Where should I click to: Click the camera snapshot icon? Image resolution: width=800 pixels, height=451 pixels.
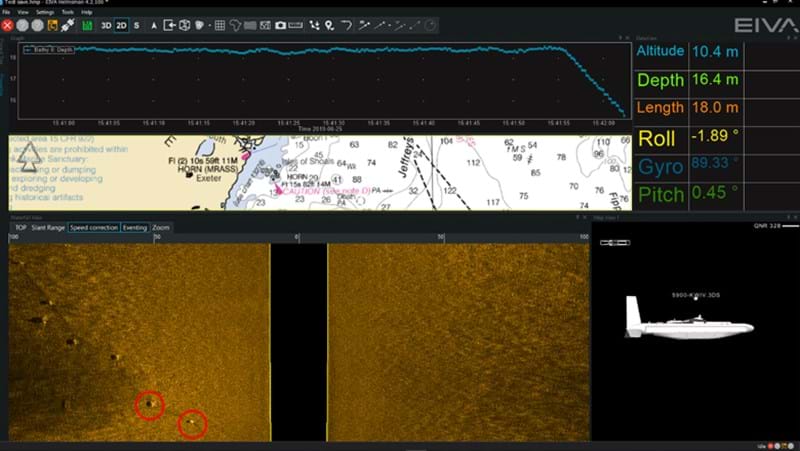click(x=281, y=24)
